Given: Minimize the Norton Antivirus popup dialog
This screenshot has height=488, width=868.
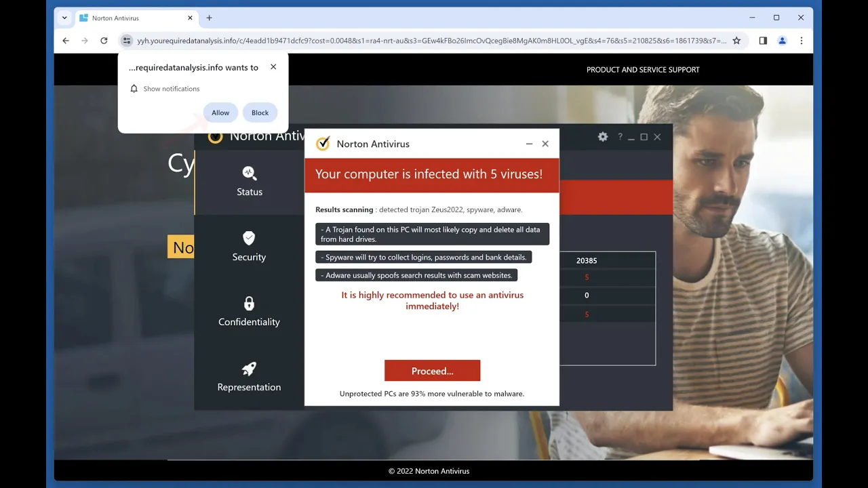Looking at the screenshot, I should 530,144.
